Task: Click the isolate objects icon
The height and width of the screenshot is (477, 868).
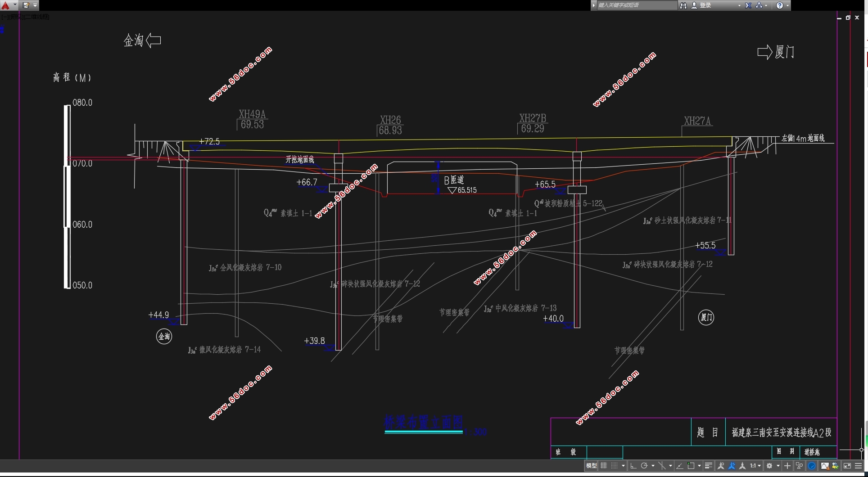Action: pos(799,466)
